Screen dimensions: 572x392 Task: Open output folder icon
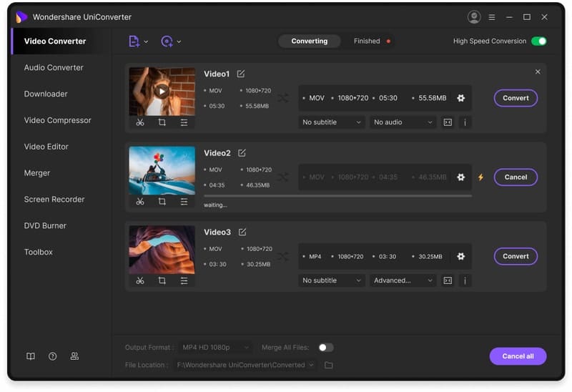point(328,365)
